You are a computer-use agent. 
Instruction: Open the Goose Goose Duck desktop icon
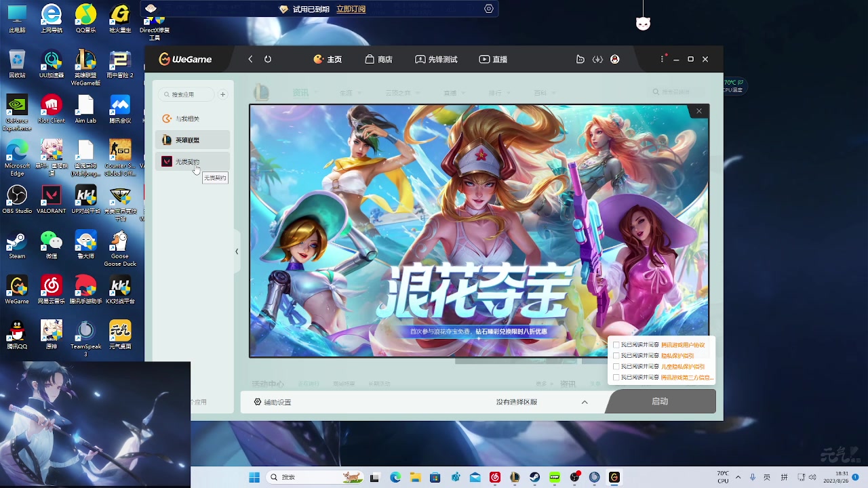click(x=120, y=249)
